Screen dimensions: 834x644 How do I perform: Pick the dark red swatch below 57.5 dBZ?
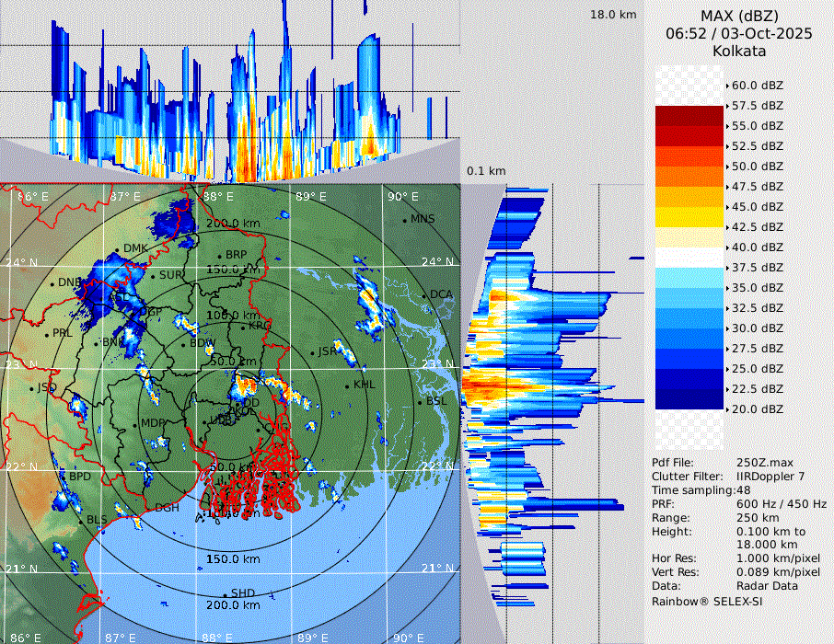(689, 116)
